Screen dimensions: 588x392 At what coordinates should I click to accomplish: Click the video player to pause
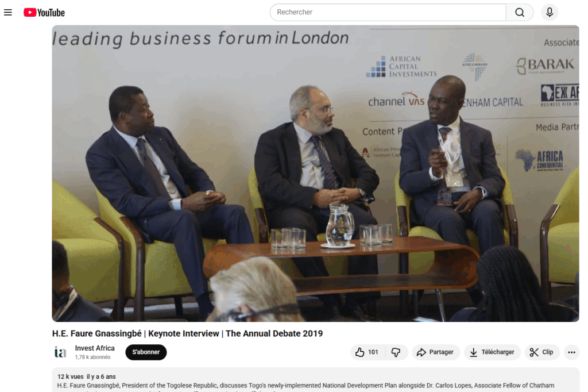tap(315, 174)
